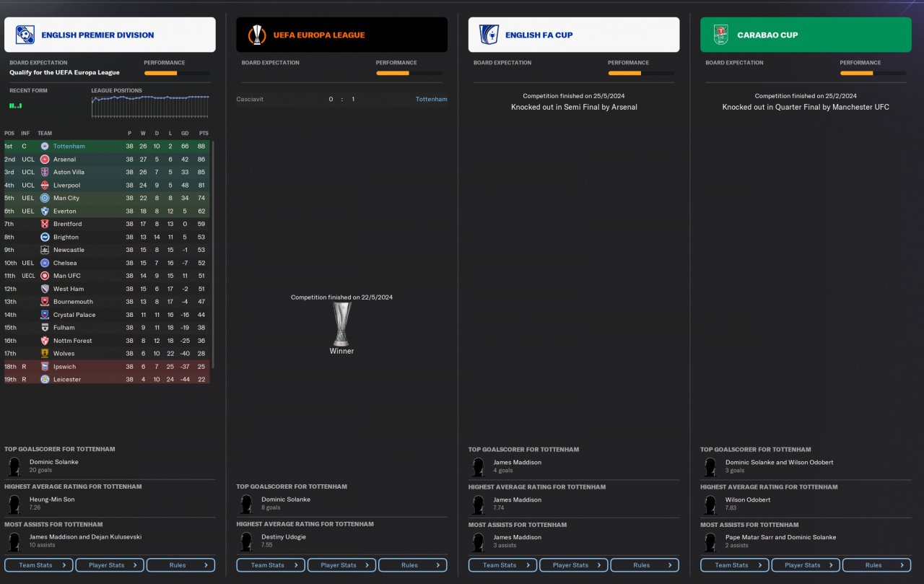Screen dimensions: 924x584
Task: Click the Tottenham club badge in the table
Action: click(45, 147)
